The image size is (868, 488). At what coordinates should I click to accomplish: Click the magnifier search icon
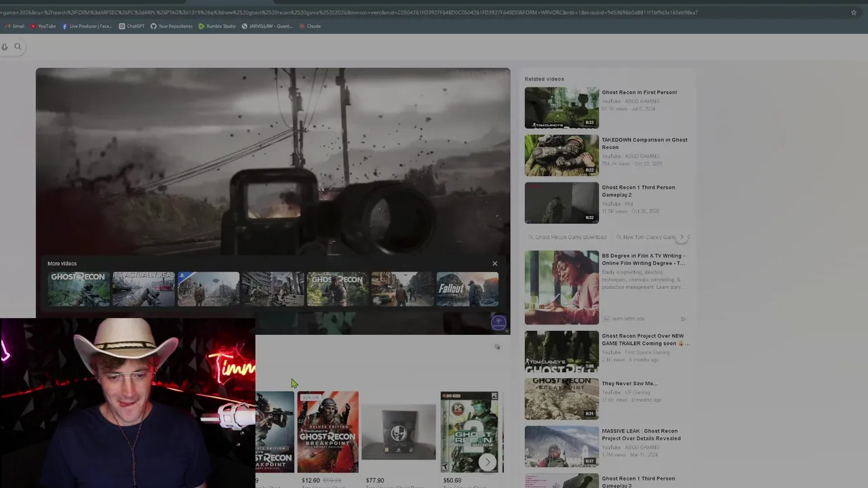18,47
